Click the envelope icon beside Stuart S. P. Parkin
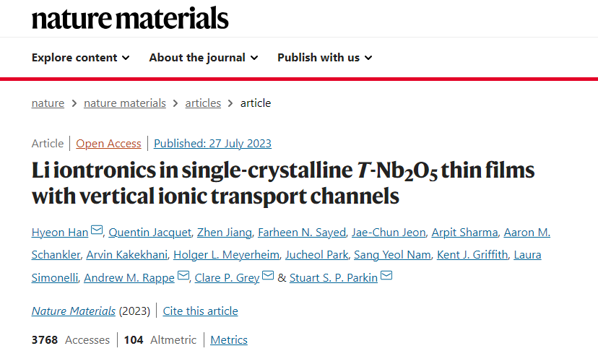 tap(386, 275)
